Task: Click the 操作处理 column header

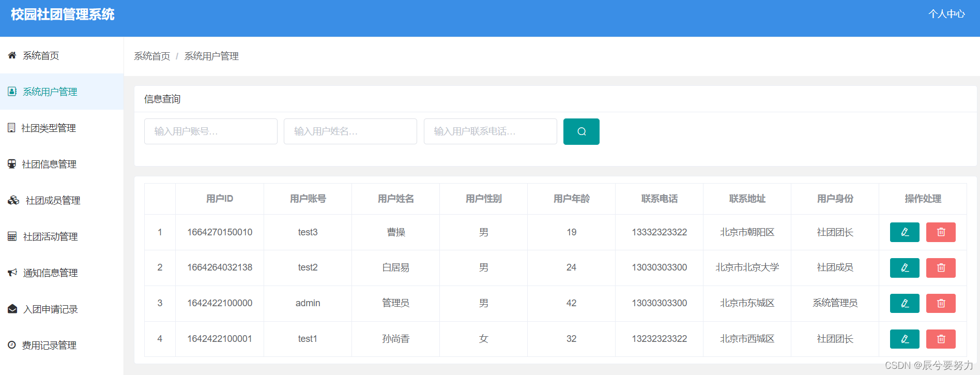Action: (x=923, y=199)
